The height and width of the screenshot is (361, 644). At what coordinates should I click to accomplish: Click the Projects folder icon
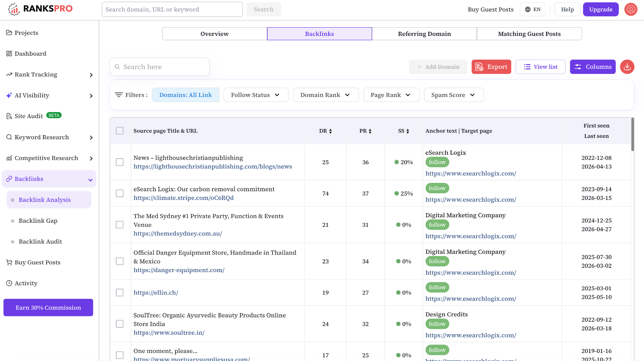pos(9,33)
